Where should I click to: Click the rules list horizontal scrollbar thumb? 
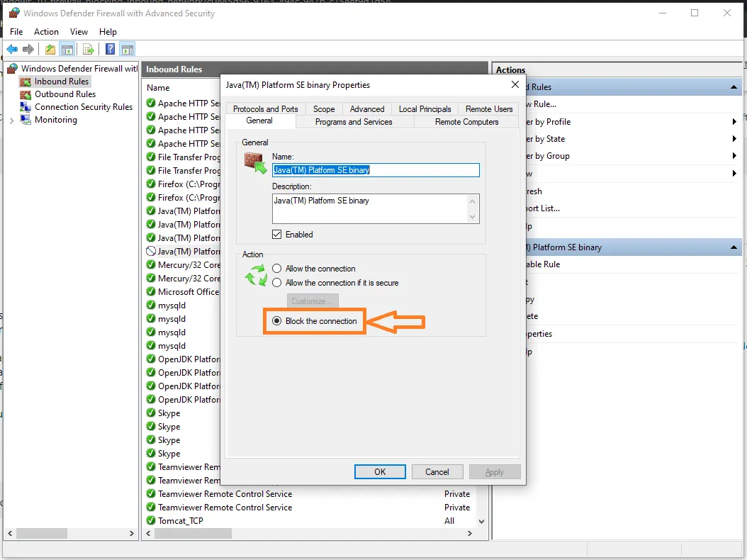(193, 533)
